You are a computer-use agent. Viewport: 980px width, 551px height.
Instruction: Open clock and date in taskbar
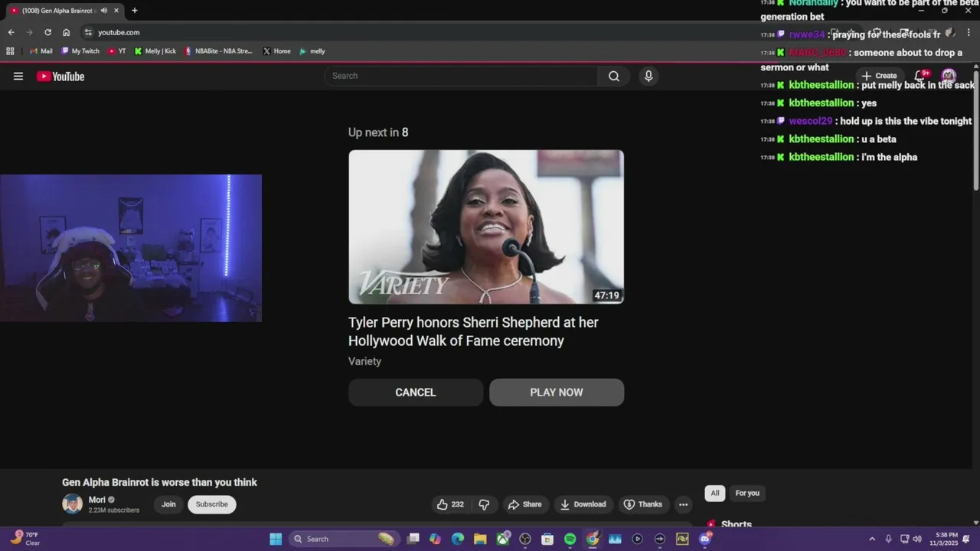coord(943,539)
